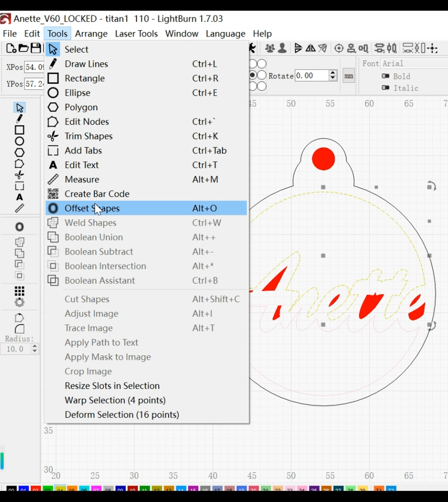The width and height of the screenshot is (448, 502).
Task: Select the Draw Lines pencil tool in left toolbar
Action: click(x=19, y=119)
